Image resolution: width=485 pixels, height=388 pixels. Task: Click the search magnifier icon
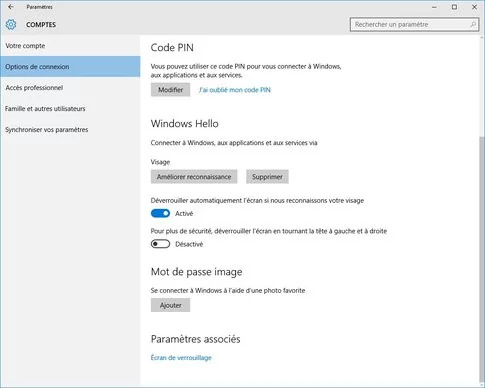473,24
